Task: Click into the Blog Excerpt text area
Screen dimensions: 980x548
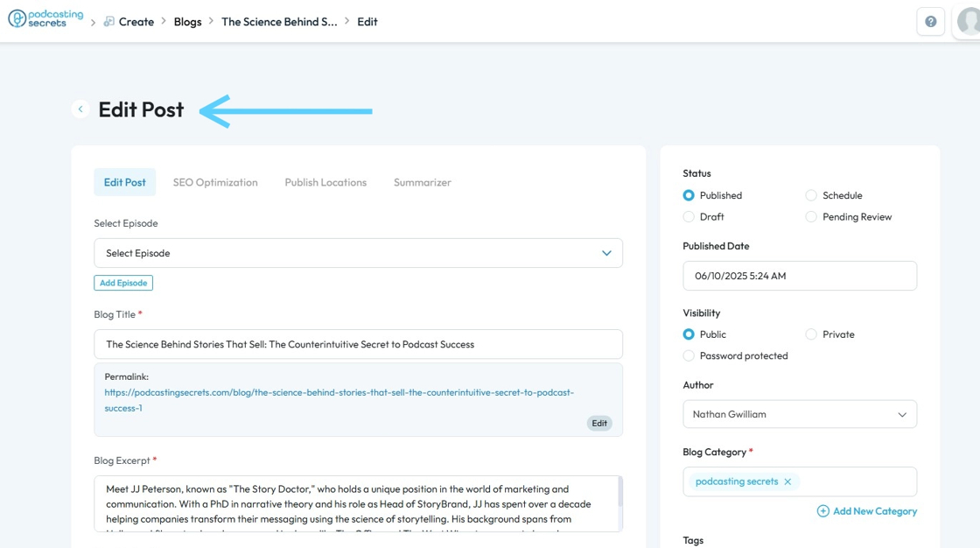Action: [x=358, y=503]
